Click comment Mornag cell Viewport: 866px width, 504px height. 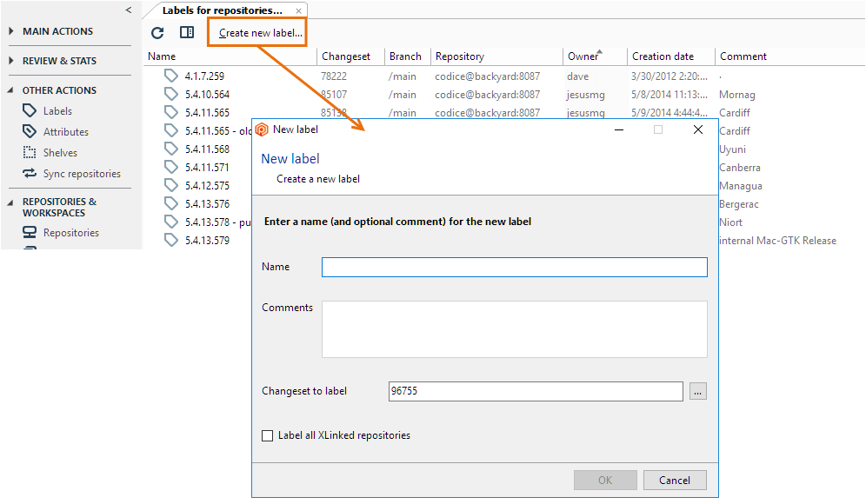[736, 95]
